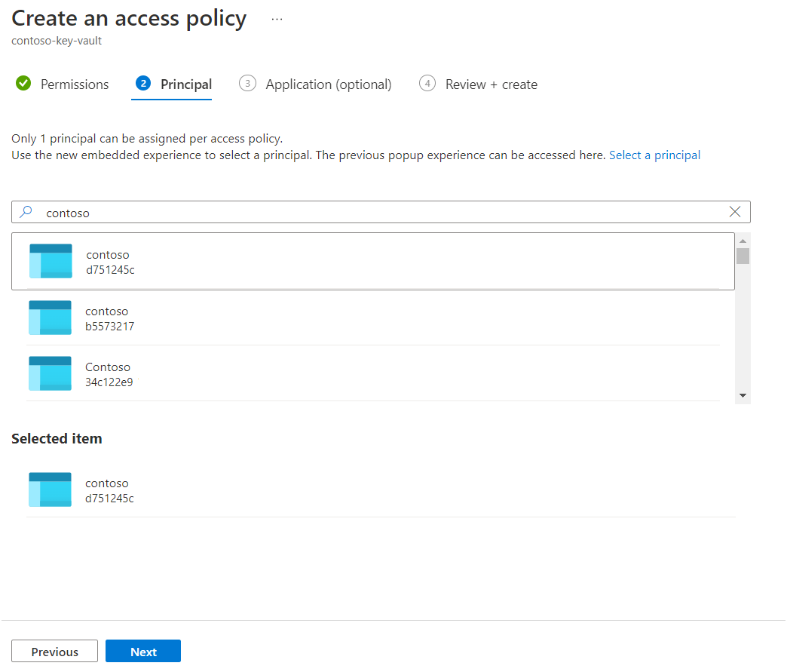Viewport: 787px width, 672px height.
Task: Choose contoso b5573217 from results
Action: tap(373, 318)
